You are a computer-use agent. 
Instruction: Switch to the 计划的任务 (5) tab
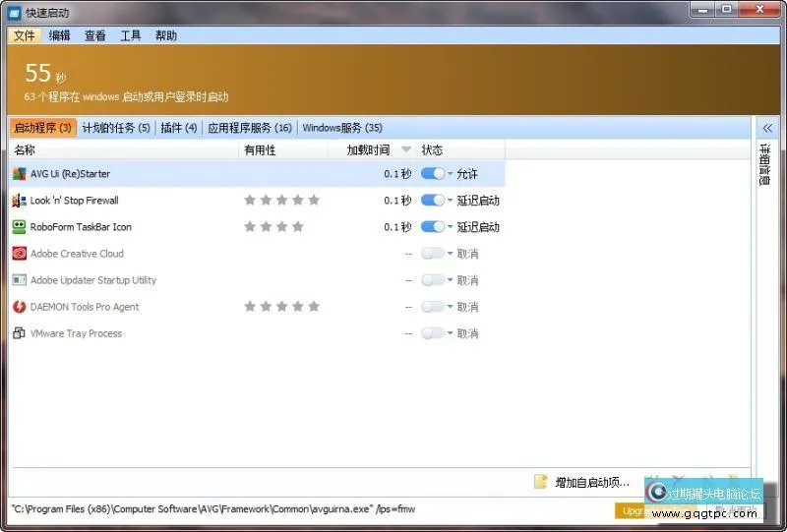click(x=116, y=128)
